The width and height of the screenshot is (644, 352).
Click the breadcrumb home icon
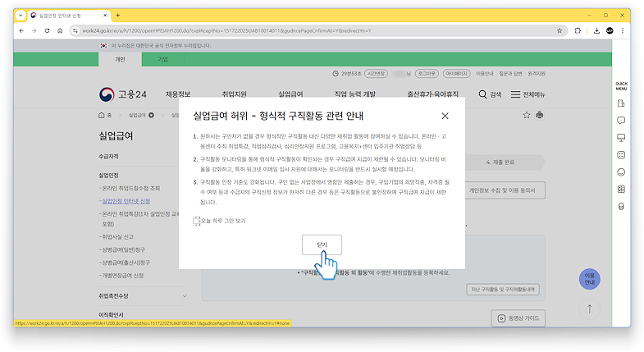click(x=102, y=116)
